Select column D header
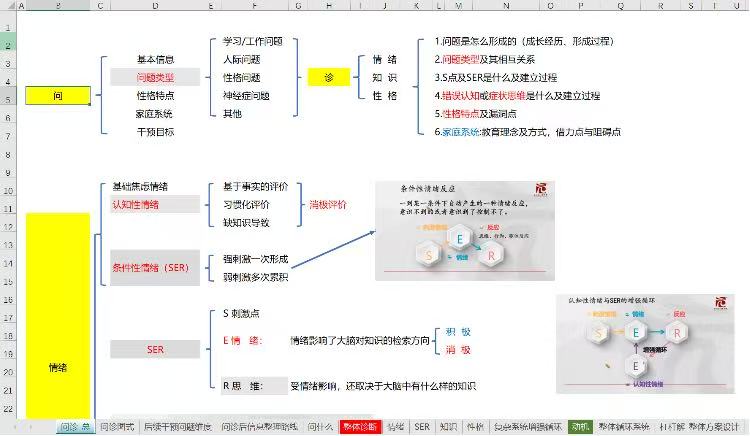Viewport: 750px width, 436px height. 155,6
